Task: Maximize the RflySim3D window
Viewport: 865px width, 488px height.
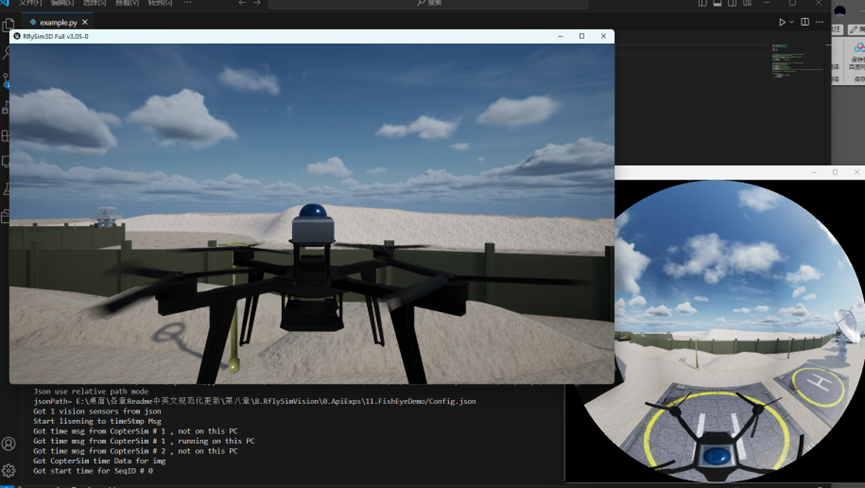Action: pos(581,36)
